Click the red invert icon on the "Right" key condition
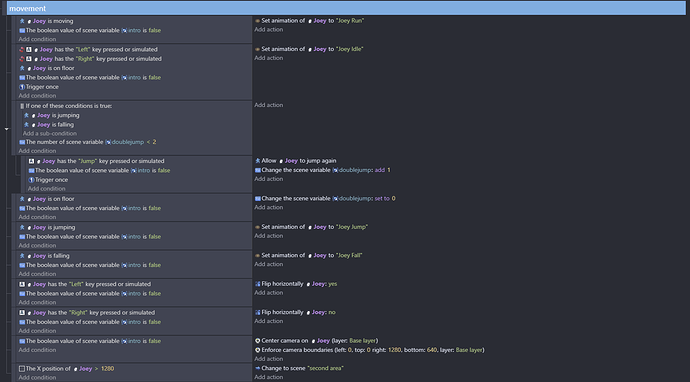This screenshot has width=690, height=382. (22, 59)
